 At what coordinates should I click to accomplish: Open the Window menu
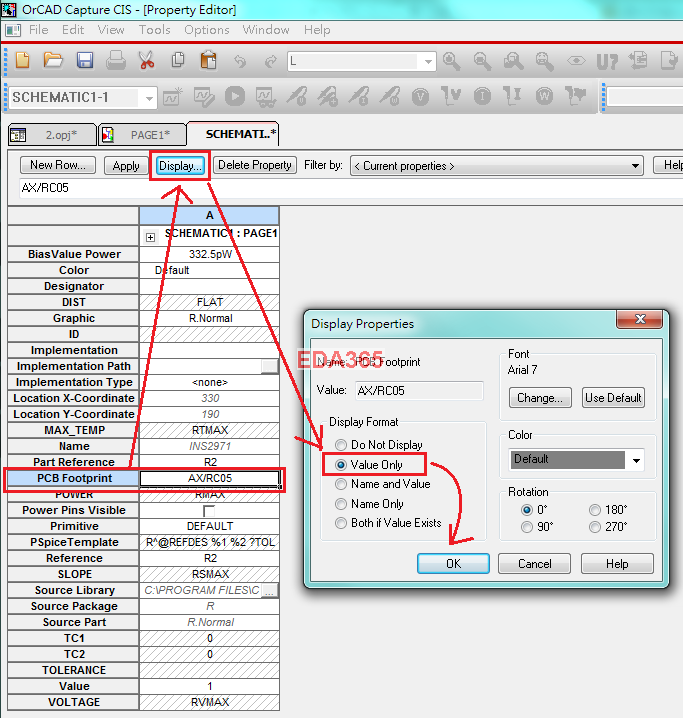(266, 30)
